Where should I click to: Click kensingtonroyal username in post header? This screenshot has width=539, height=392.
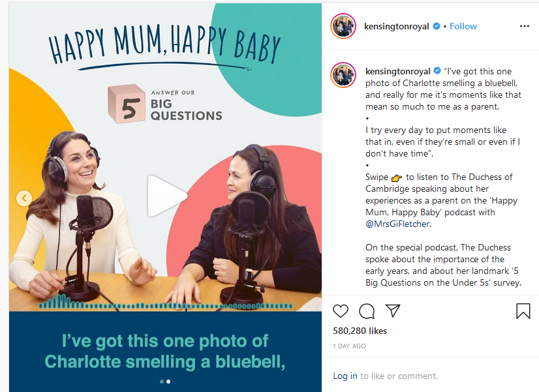tap(396, 27)
